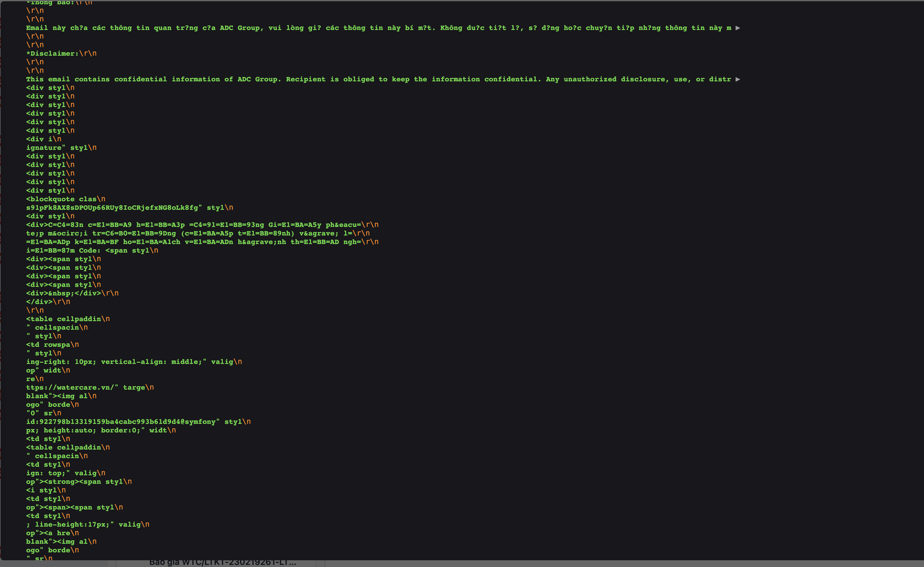Select the '<div>&nbsp;</div>' line
This screenshot has width=924, height=567.
pyautogui.click(x=64, y=293)
